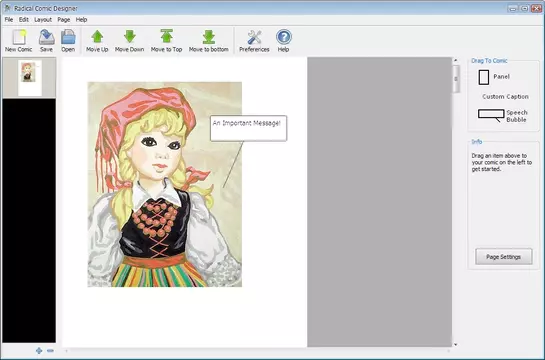Viewport: 545px width, 360px height.
Task: Move selected item up with green arrow
Action: click(97, 37)
